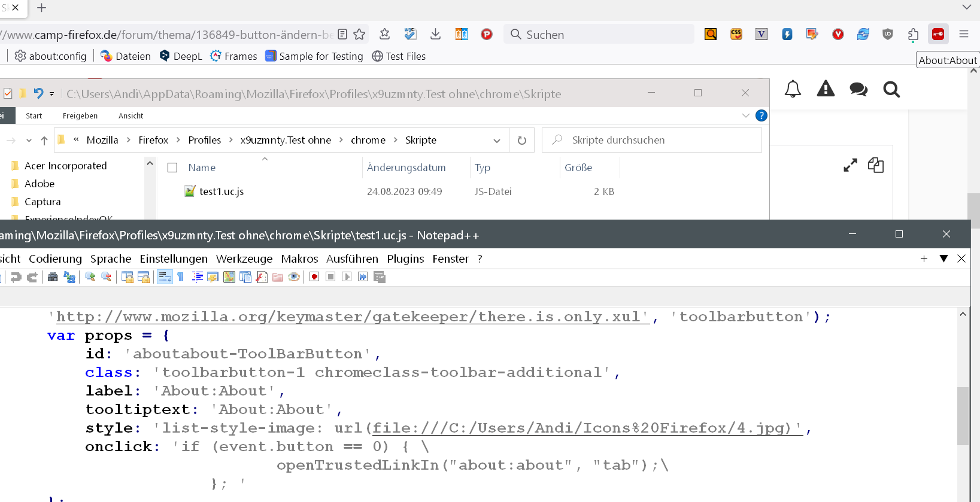
Task: Click show all characters pilcrow icon
Action: (x=181, y=277)
